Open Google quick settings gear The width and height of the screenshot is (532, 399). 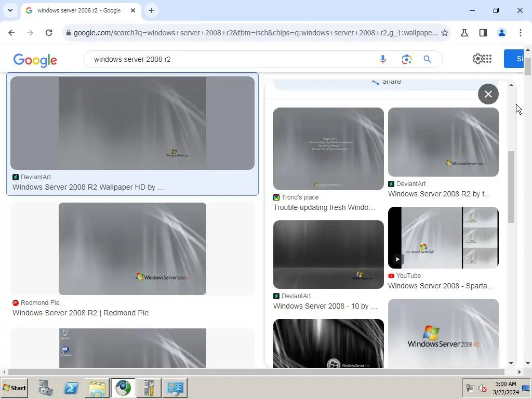coord(477,59)
